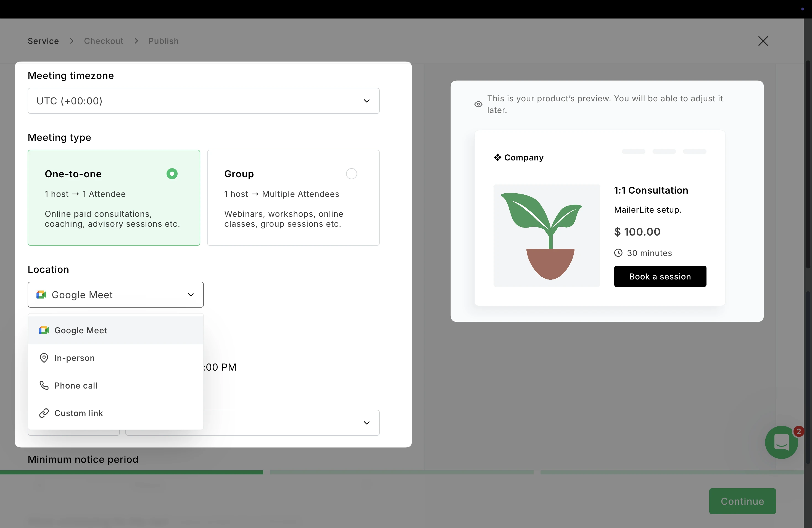Image resolution: width=812 pixels, height=528 pixels.
Task: Select the Custom link location option
Action: pyautogui.click(x=78, y=413)
